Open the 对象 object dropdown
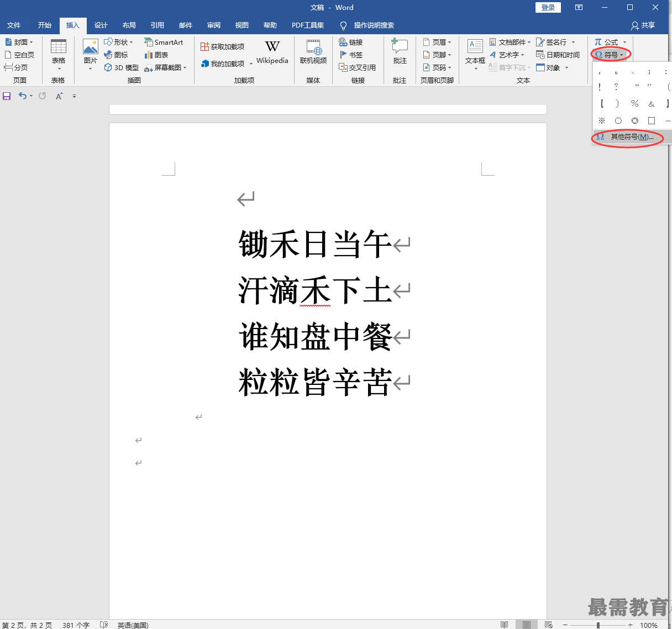 [553, 67]
